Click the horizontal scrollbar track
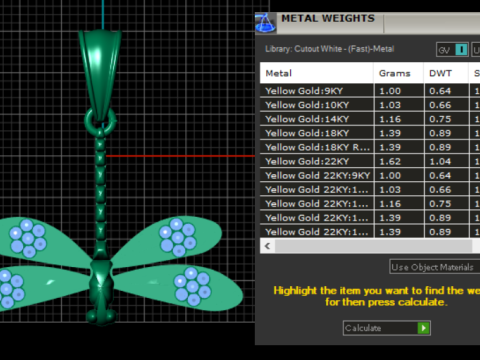This screenshot has width=480, height=360. tap(373, 246)
